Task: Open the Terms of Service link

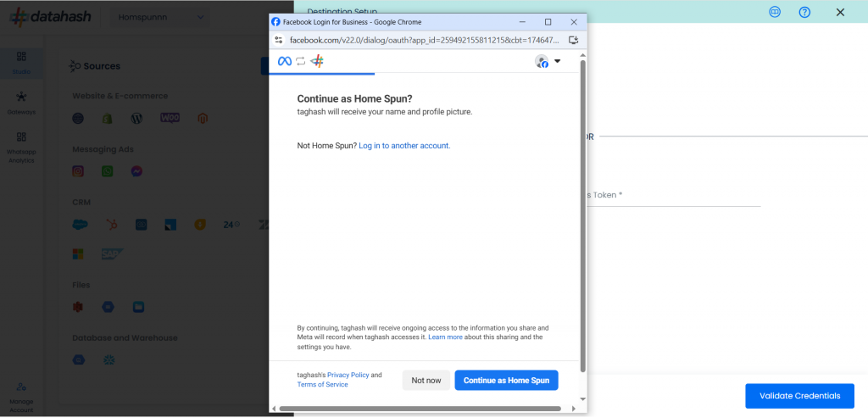Action: pos(323,385)
